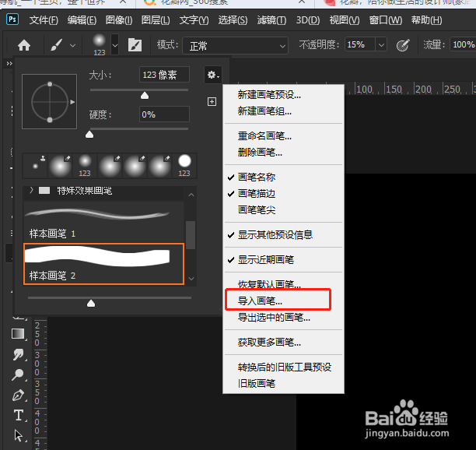
Task: Select brush 样本画笔 1
Action: (103, 222)
